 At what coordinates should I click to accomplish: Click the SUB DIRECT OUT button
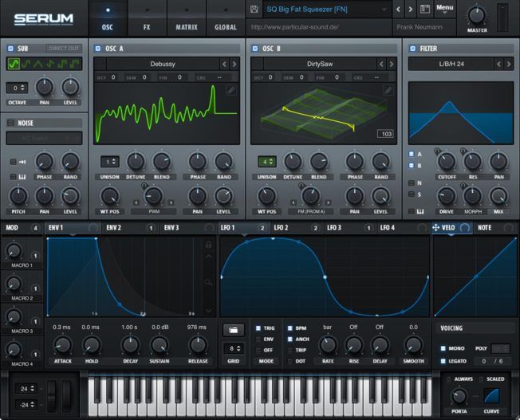[x=64, y=49]
